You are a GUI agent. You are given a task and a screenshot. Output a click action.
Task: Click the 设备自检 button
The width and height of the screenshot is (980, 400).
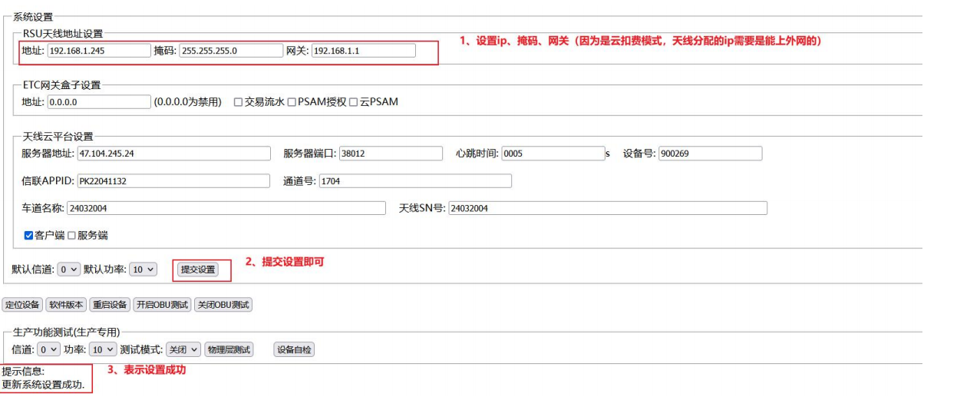(294, 349)
